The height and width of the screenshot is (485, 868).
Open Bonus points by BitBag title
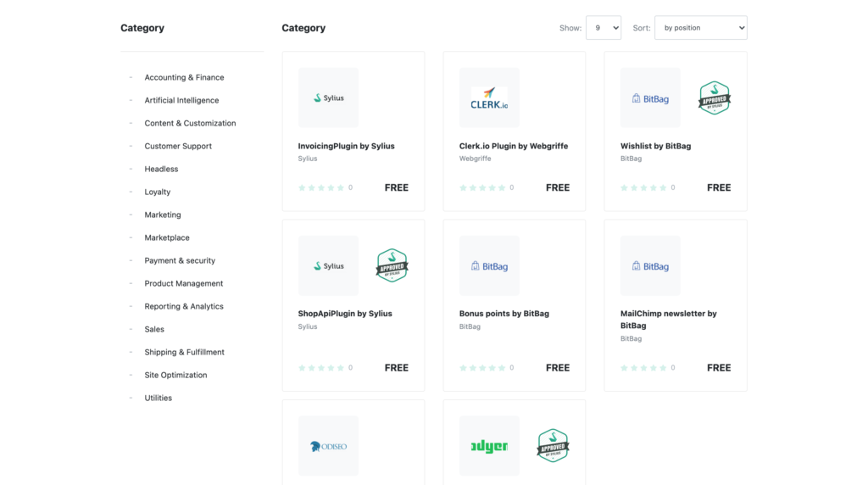pyautogui.click(x=504, y=314)
